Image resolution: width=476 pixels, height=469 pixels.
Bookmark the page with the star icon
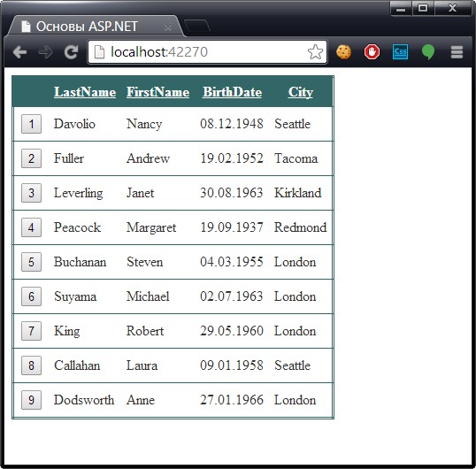click(315, 52)
